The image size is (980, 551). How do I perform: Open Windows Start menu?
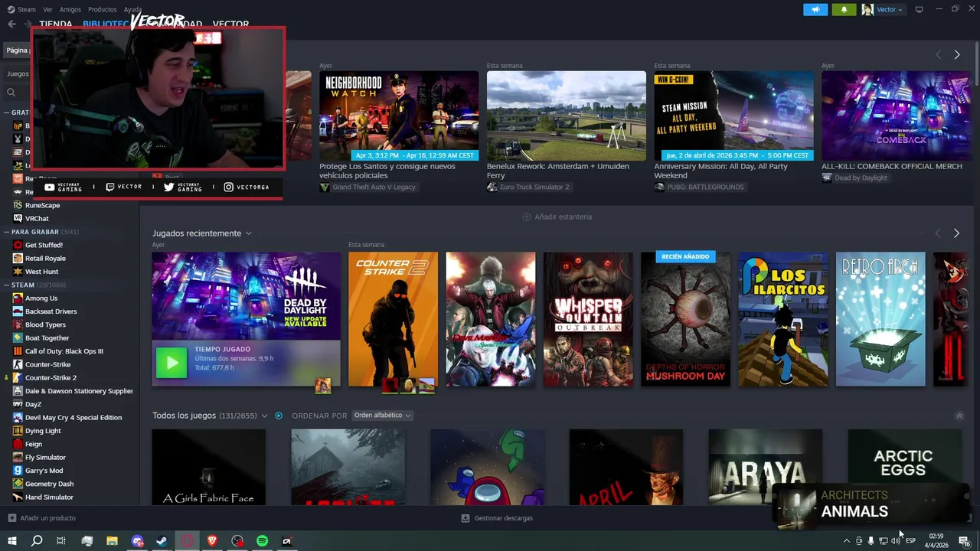pos(12,541)
